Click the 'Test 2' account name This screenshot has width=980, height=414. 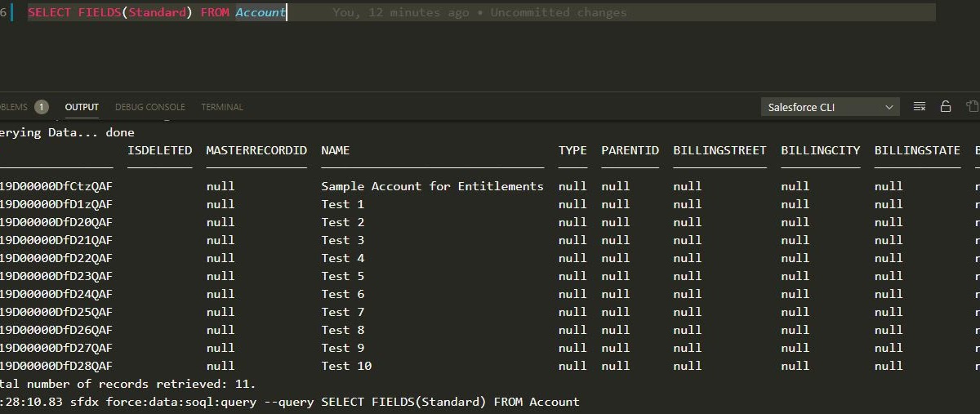tap(342, 222)
